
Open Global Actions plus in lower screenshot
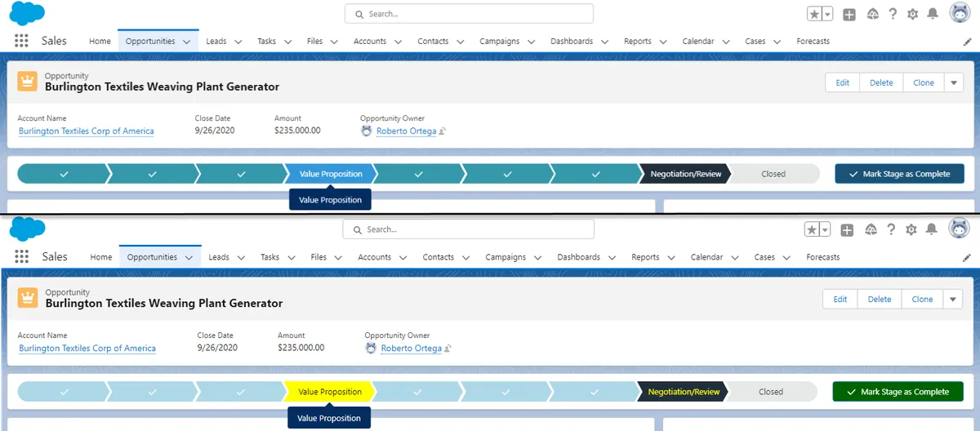click(847, 230)
